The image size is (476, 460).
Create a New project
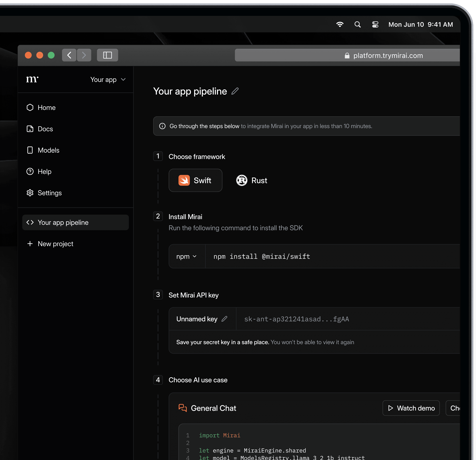pyautogui.click(x=55, y=244)
